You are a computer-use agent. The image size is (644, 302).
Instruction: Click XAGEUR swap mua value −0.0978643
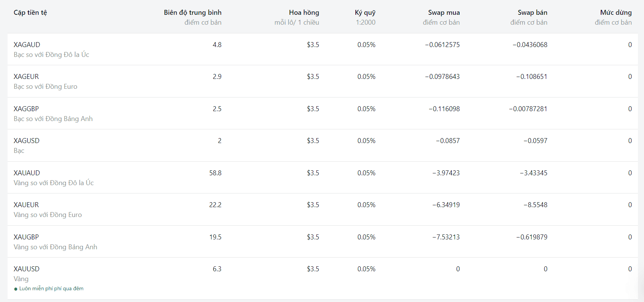tap(442, 77)
